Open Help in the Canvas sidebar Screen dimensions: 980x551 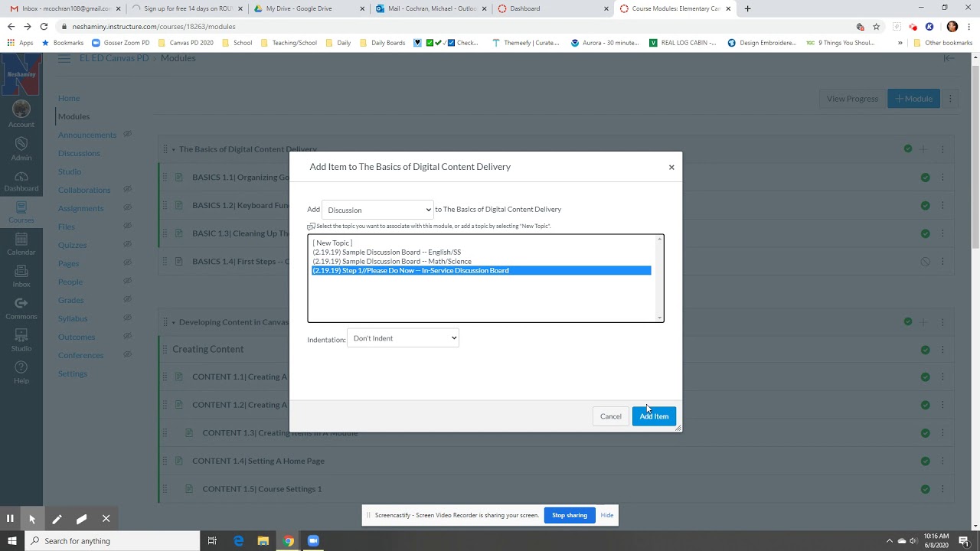(x=21, y=373)
